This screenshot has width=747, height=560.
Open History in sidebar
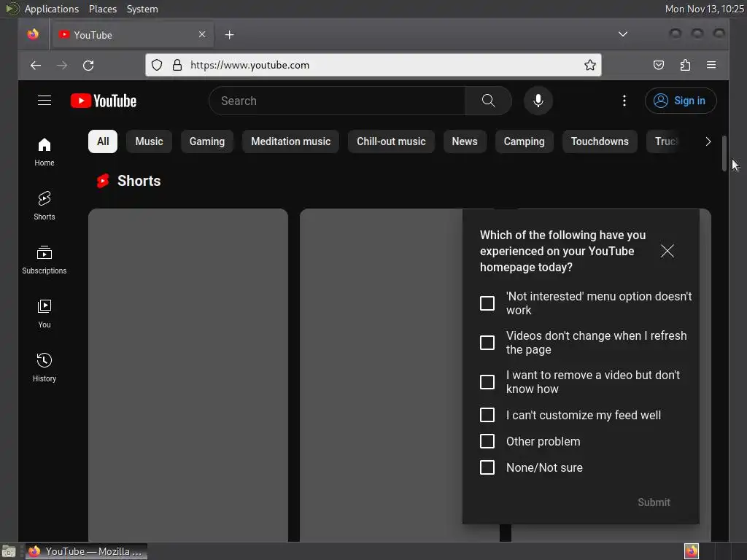click(44, 367)
